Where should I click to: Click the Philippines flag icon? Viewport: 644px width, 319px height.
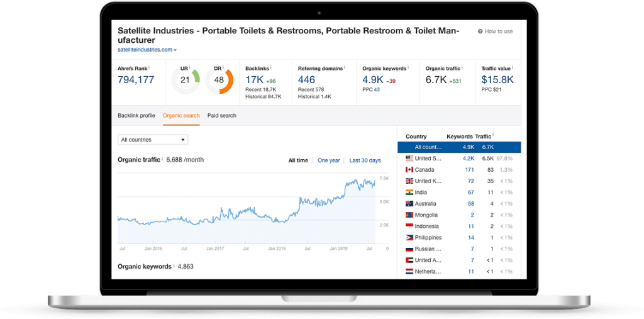point(409,238)
